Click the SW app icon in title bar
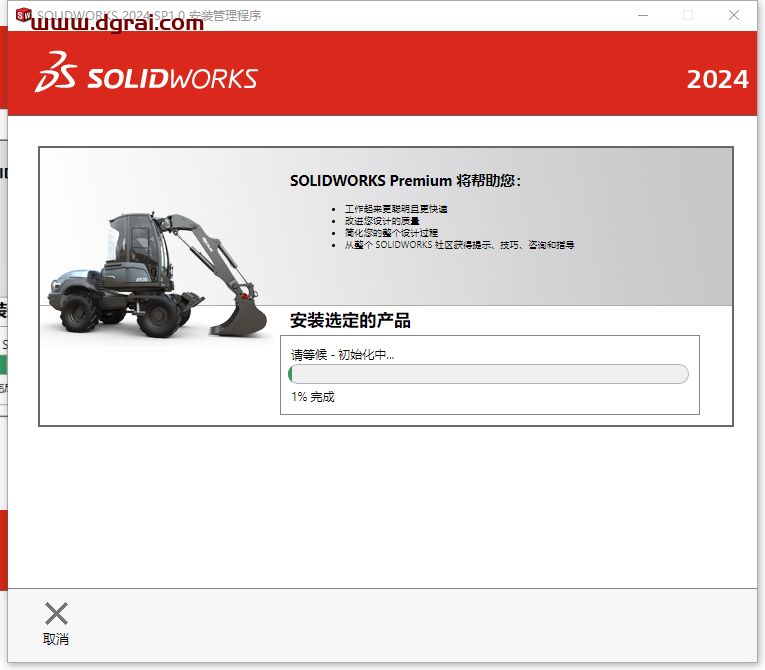The image size is (765, 670). pos(23,15)
